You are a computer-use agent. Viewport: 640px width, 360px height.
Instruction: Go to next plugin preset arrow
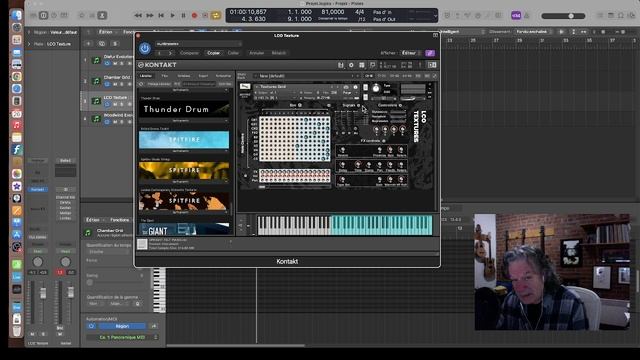coord(170,53)
